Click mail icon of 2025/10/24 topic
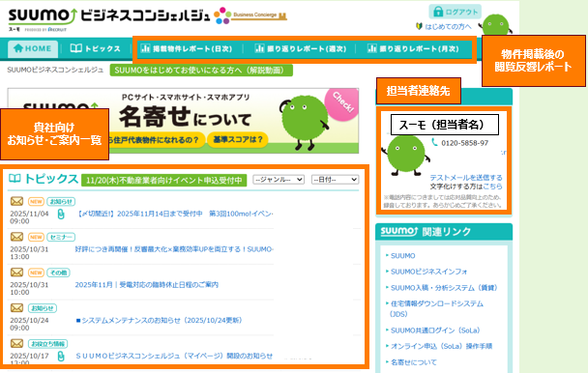Viewport: 588px width, 373px height. [x=16, y=308]
